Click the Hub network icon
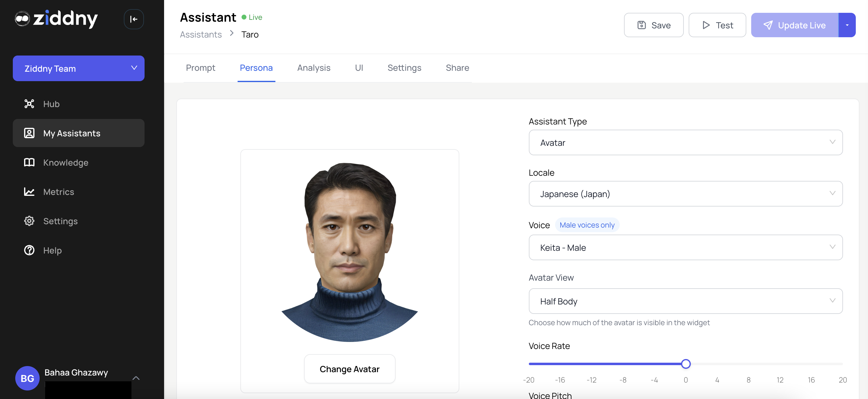Viewport: 868px width, 399px height. (x=29, y=104)
